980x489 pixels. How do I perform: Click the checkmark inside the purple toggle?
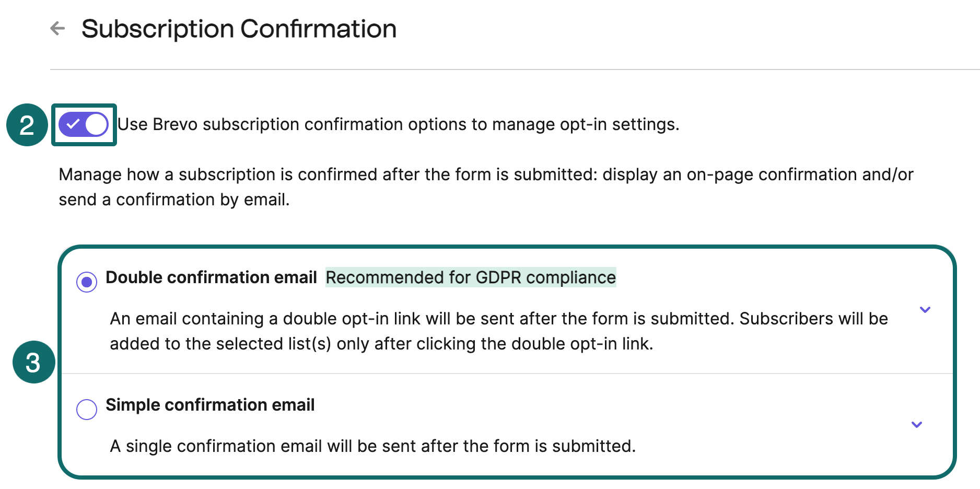74,124
